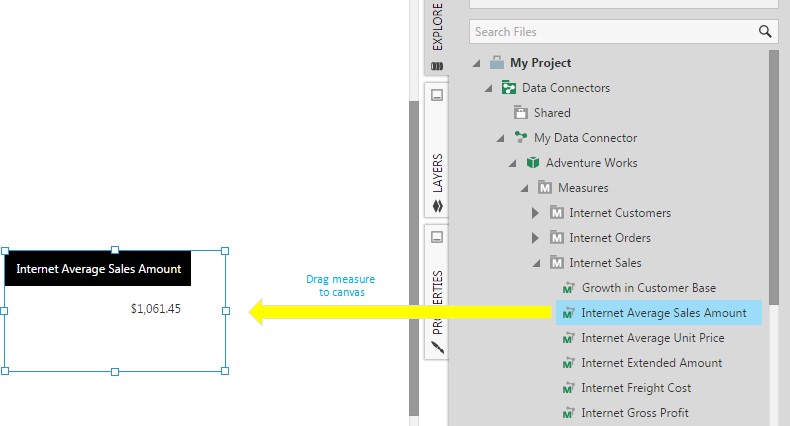Screen dimensions: 790x426
Task: Focus the Search Files input box
Action: pyautogui.click(x=623, y=32)
